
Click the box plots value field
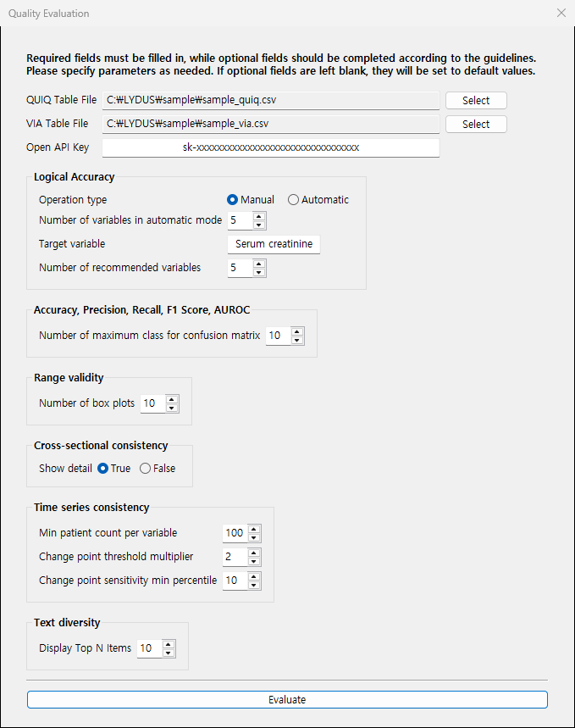(x=153, y=403)
